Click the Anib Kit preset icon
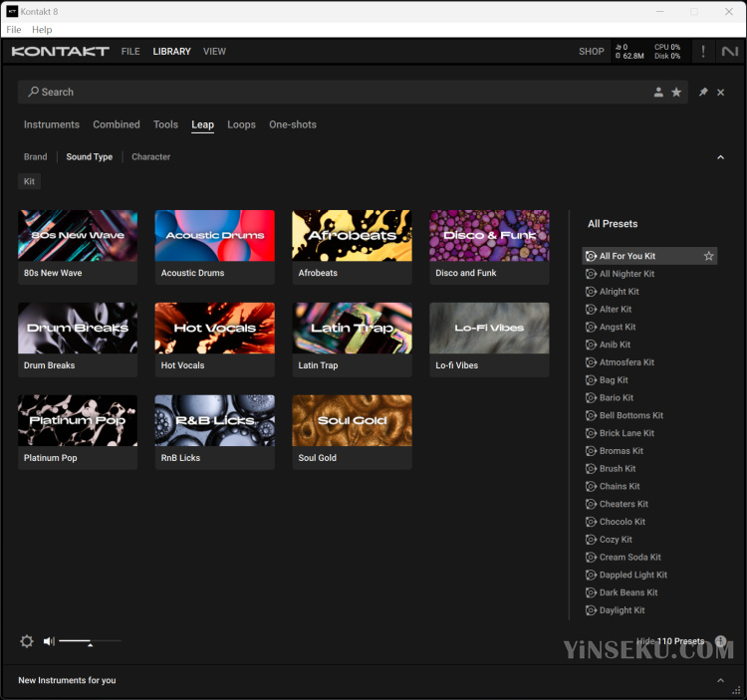Image resolution: width=747 pixels, height=700 pixels. click(591, 345)
